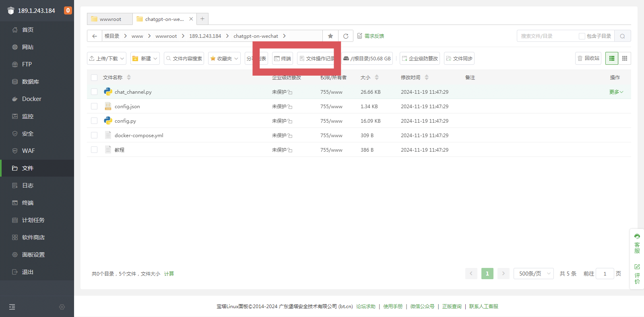Click 退出 to log out
This screenshot has height=317, width=644.
click(27, 272)
